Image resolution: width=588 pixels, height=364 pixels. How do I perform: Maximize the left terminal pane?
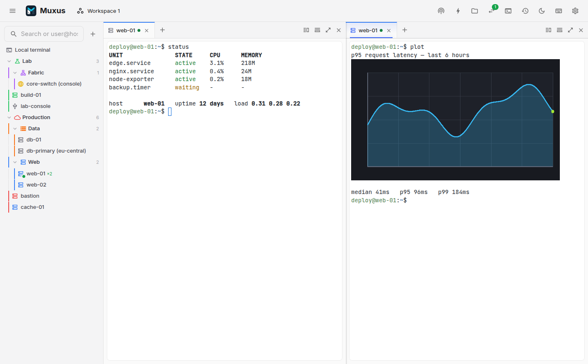[328, 30]
